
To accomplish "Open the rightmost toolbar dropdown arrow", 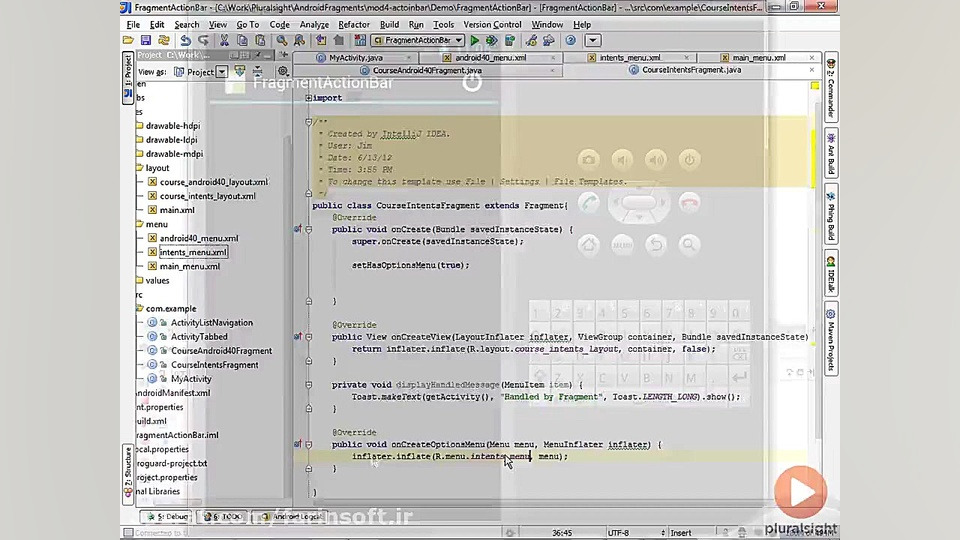I will [x=592, y=40].
